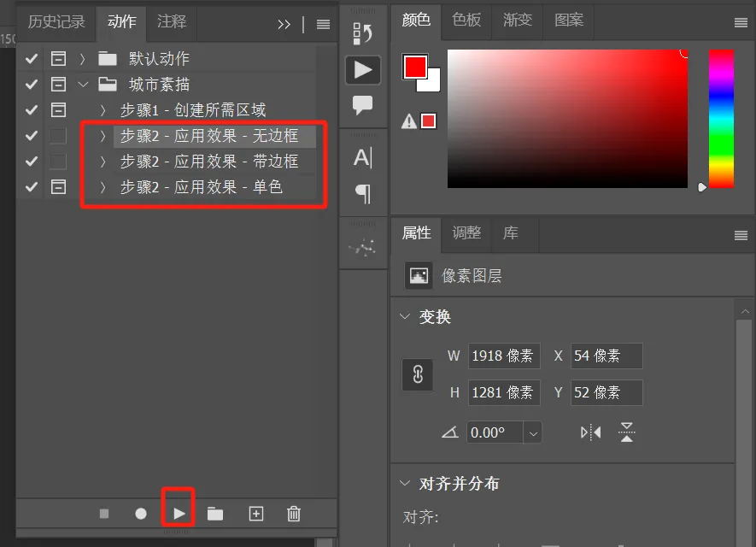756x547 pixels.
Task: Open Properties panel hamburger menu
Action: (x=741, y=235)
